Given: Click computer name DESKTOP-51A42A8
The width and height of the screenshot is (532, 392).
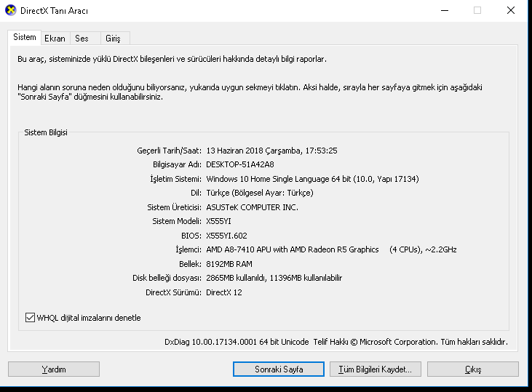Looking at the screenshot, I should (240, 164).
